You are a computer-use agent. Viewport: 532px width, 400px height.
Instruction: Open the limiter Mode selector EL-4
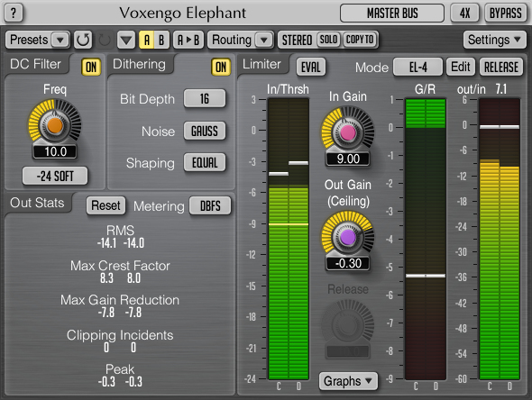click(x=418, y=67)
